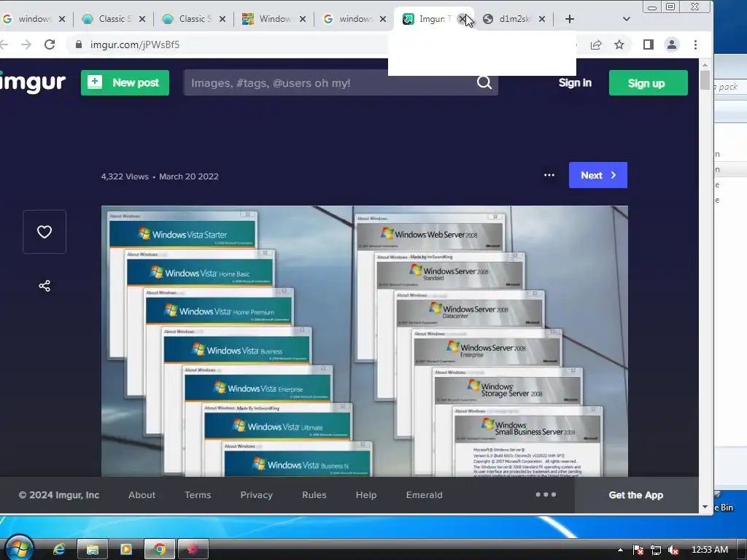The height and width of the screenshot is (560, 747).
Task: Go forward in browser history
Action: (26, 44)
